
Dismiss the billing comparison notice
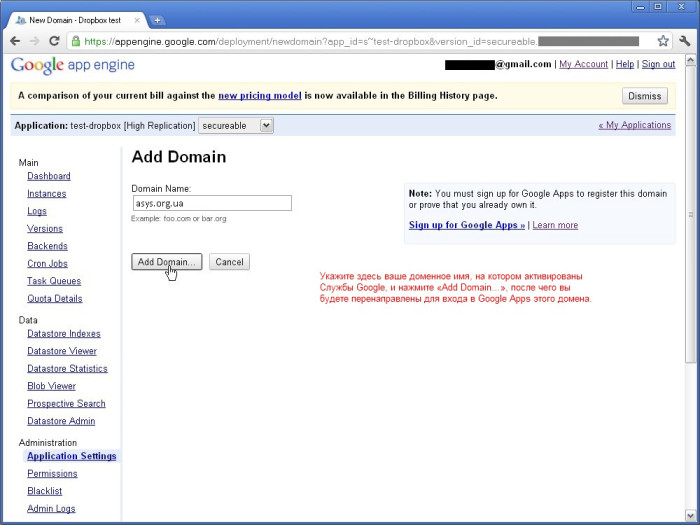coord(645,96)
